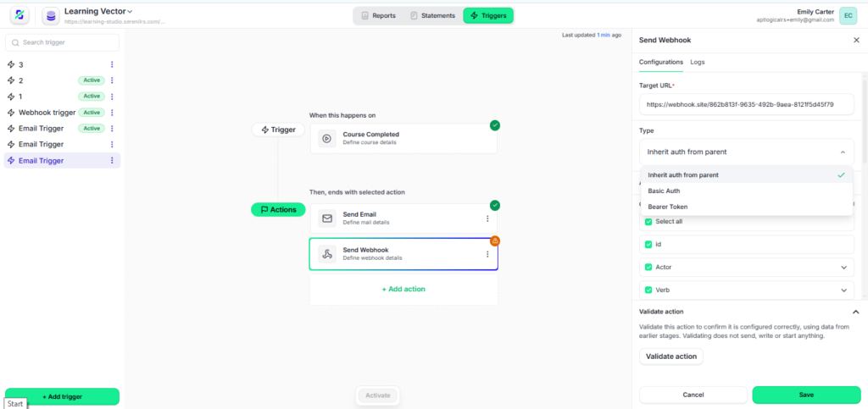
Task: Click the Start button at bottom-left
Action: (x=15, y=403)
